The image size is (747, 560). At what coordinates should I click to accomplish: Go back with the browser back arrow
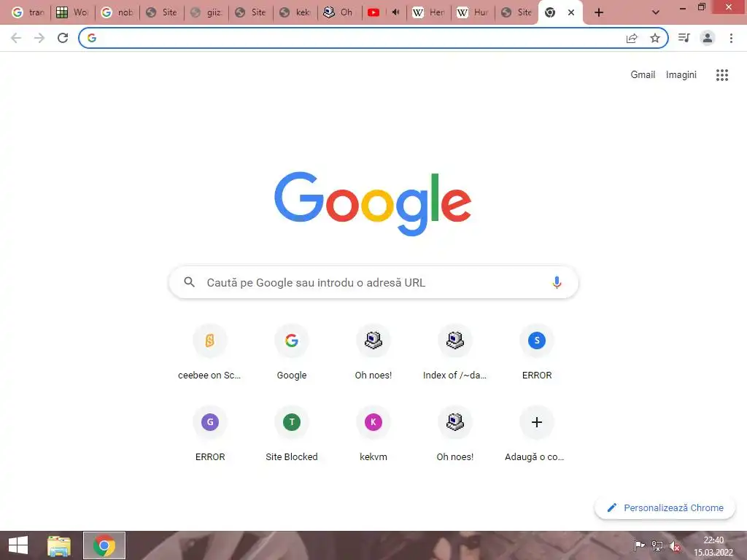click(16, 38)
